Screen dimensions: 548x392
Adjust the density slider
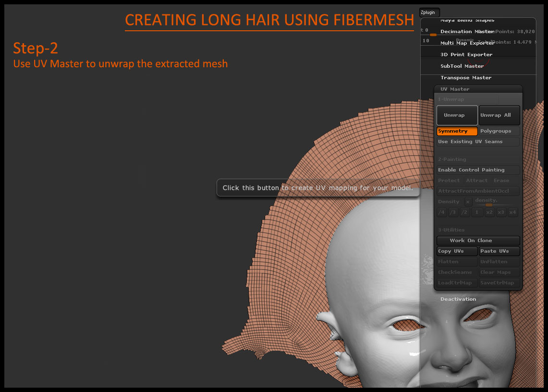(x=489, y=205)
